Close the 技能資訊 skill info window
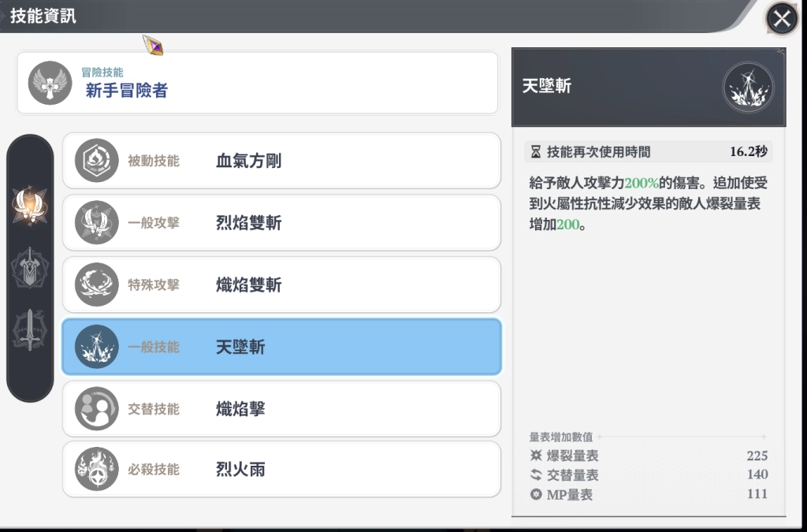The width and height of the screenshot is (807, 532). 782,19
